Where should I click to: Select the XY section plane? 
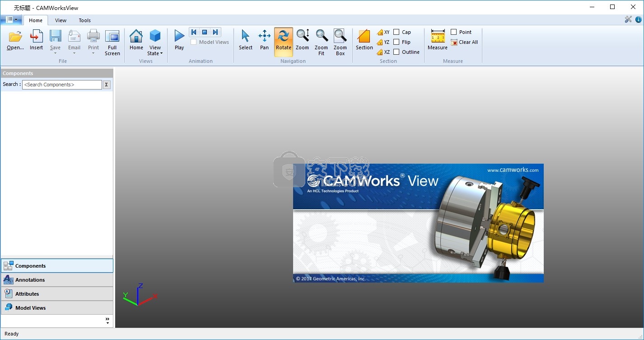pyautogui.click(x=383, y=32)
